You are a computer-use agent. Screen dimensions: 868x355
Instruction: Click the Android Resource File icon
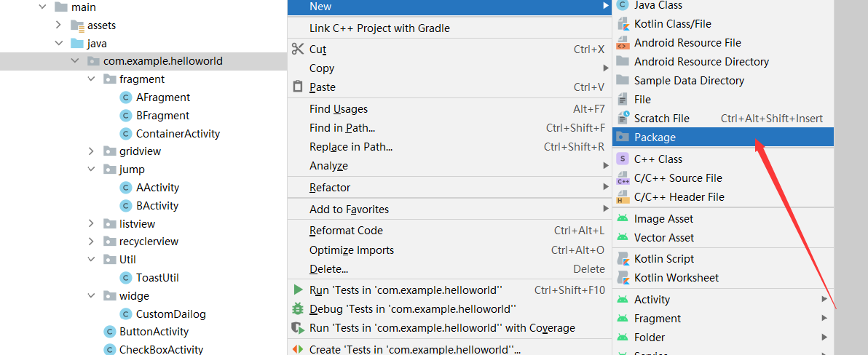click(x=623, y=43)
